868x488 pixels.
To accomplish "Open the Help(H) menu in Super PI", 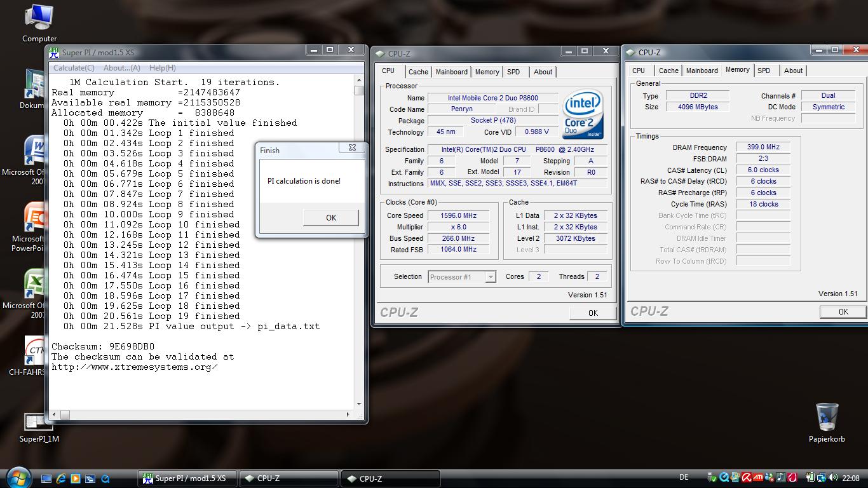I will point(163,68).
